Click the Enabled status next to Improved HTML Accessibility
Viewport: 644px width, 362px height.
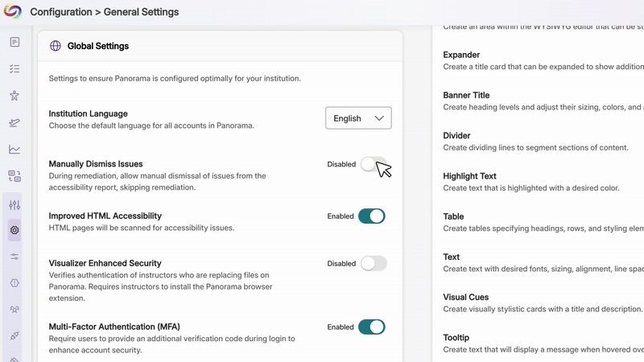(x=341, y=216)
